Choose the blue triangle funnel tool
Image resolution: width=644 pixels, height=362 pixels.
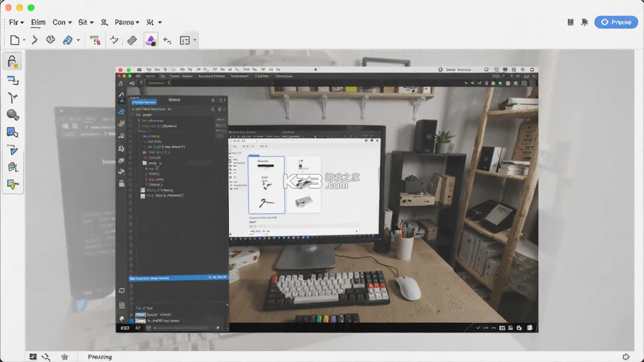point(13,151)
